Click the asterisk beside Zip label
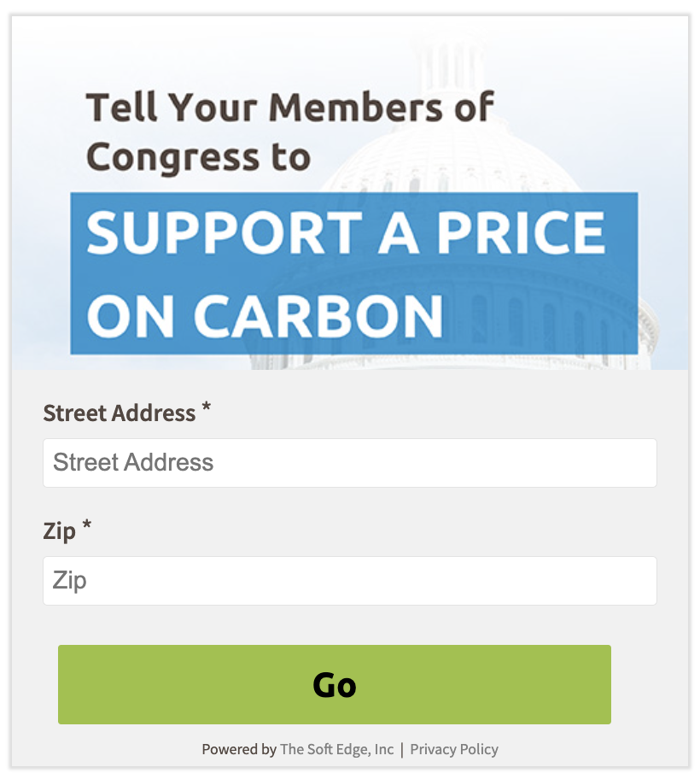Image resolution: width=700 pixels, height=779 pixels. (x=86, y=526)
